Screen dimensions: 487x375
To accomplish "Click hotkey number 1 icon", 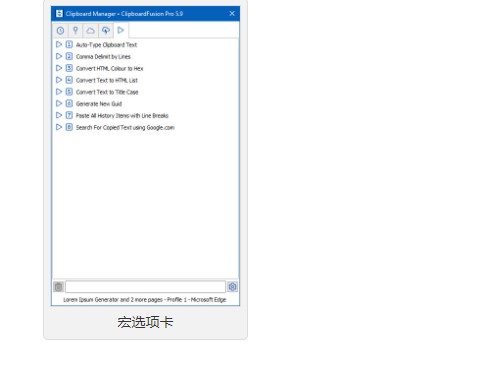I will coord(69,44).
